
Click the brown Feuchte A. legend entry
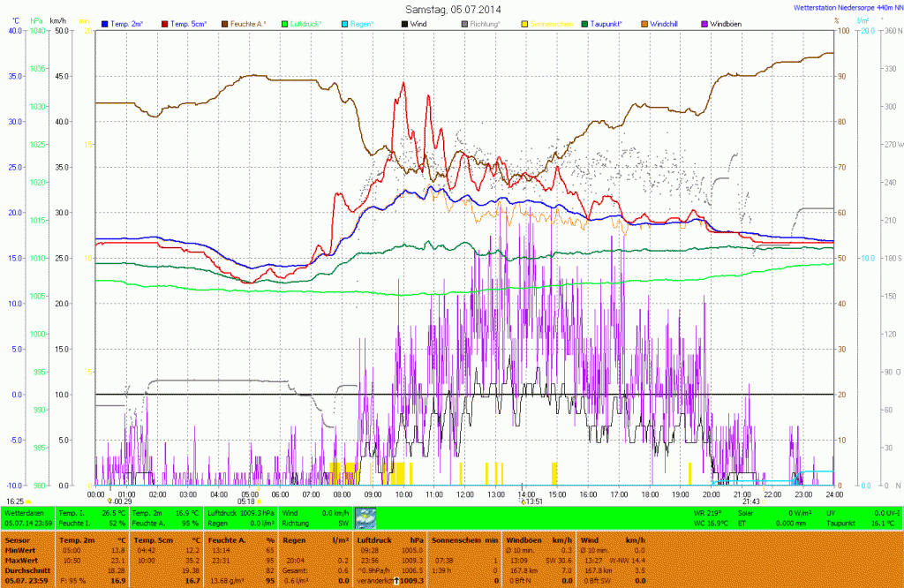(249, 23)
